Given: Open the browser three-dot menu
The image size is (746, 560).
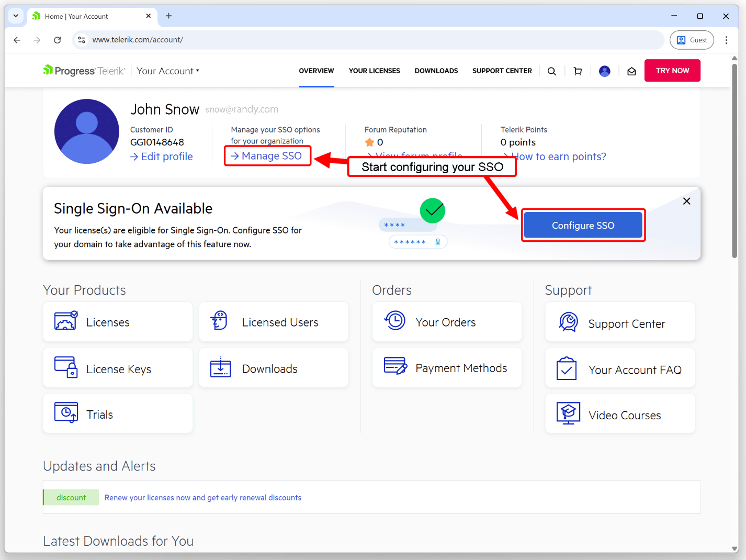Looking at the screenshot, I should point(726,40).
